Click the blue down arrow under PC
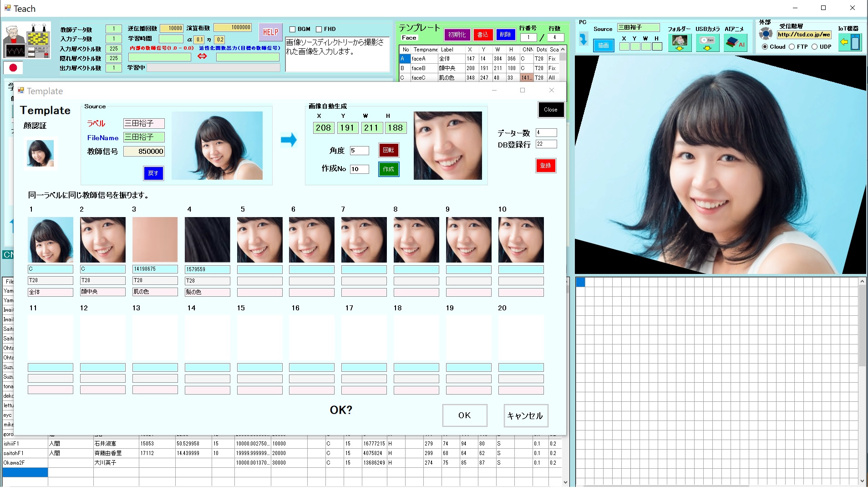The width and height of the screenshot is (868, 491). (583, 39)
